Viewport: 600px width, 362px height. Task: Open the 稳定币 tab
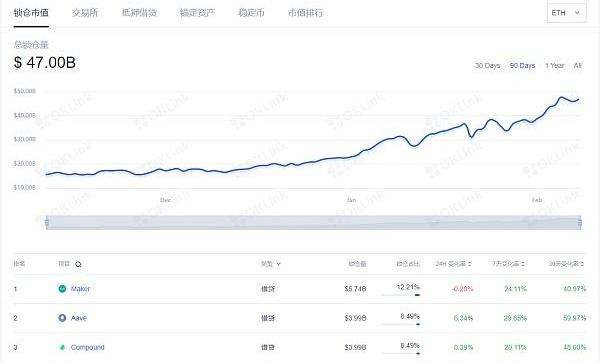click(251, 13)
